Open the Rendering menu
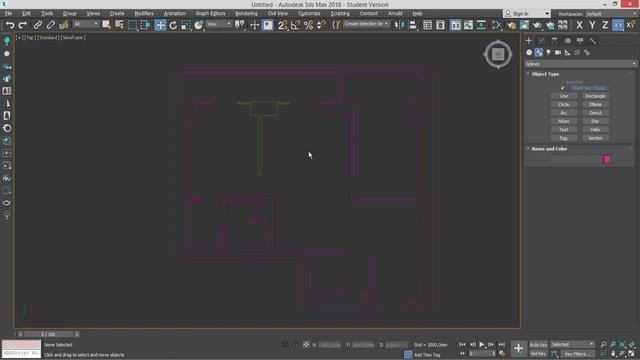The height and width of the screenshot is (360, 640). pos(247,13)
